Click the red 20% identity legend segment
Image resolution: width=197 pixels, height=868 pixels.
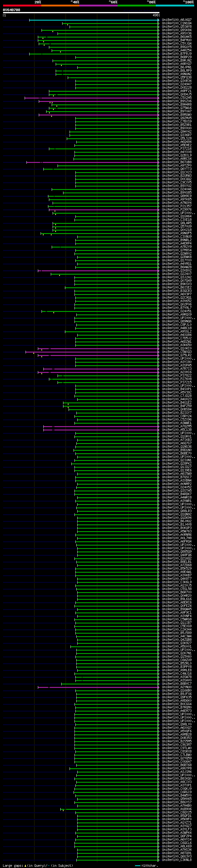(22, 6)
